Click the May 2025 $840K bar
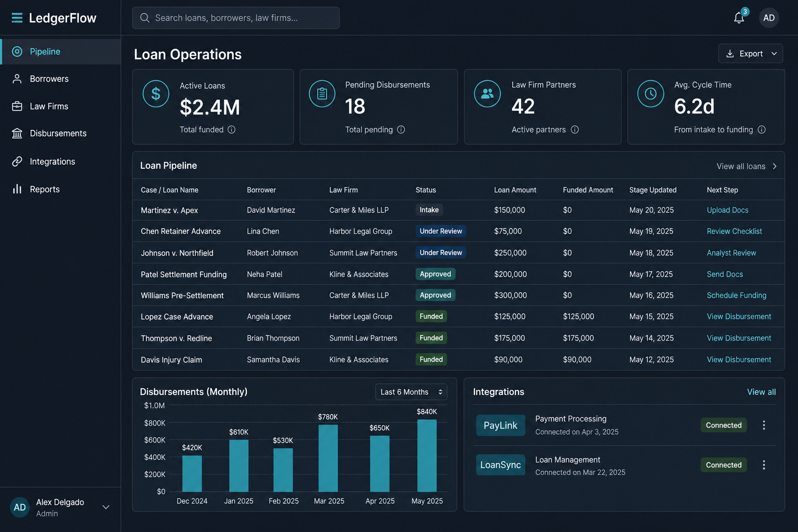The width and height of the screenshot is (798, 532). coord(427,456)
